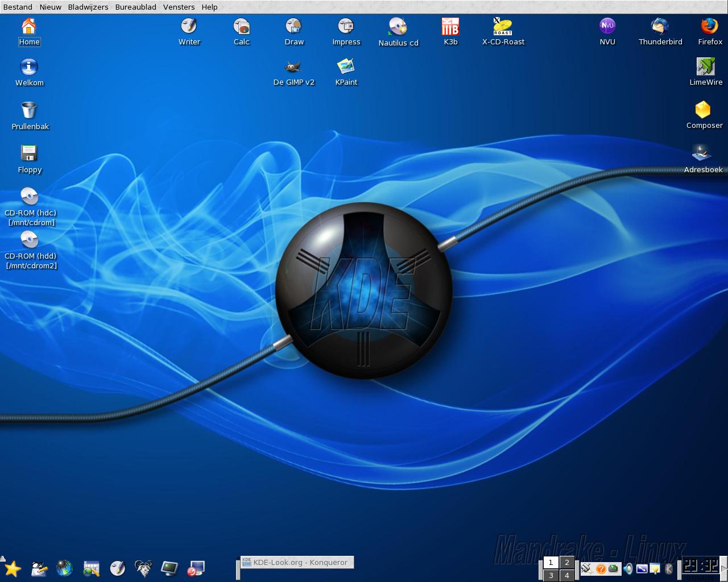Click the digital clock in the panel
Image resolution: width=728 pixels, height=582 pixels.
tap(701, 566)
